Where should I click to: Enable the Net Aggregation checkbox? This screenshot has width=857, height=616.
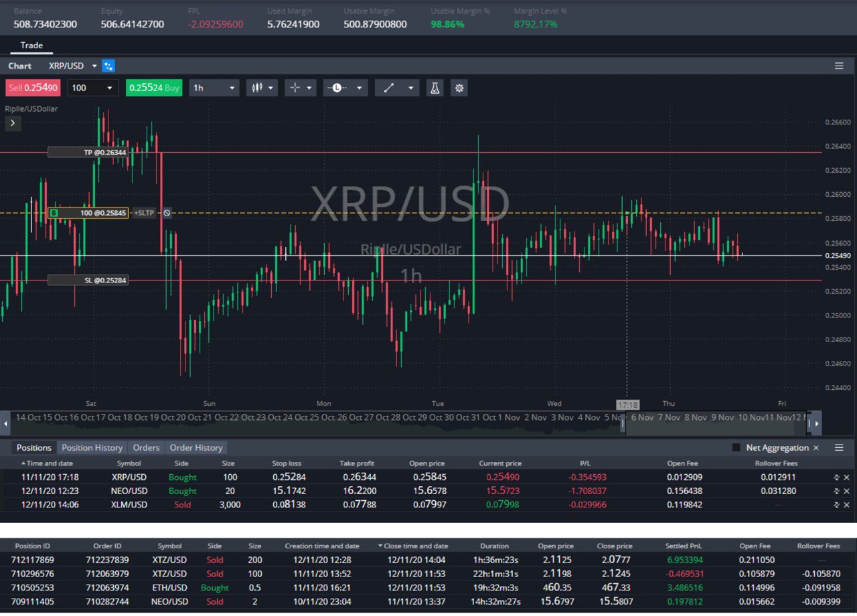click(x=736, y=448)
